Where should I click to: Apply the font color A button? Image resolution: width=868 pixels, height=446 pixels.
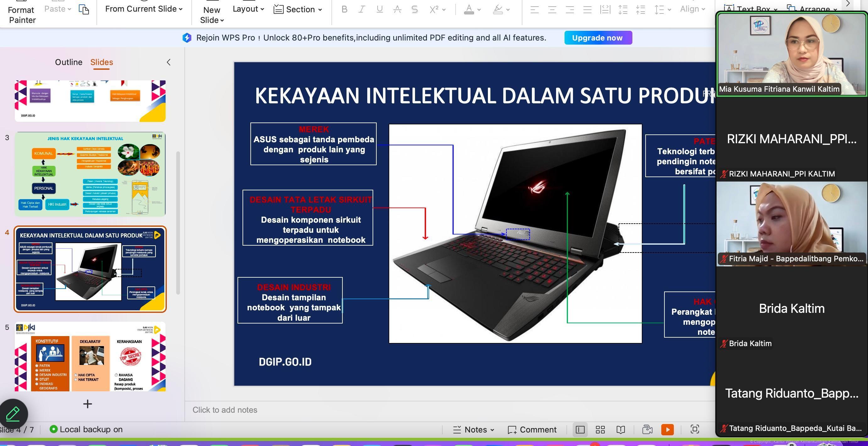[469, 9]
